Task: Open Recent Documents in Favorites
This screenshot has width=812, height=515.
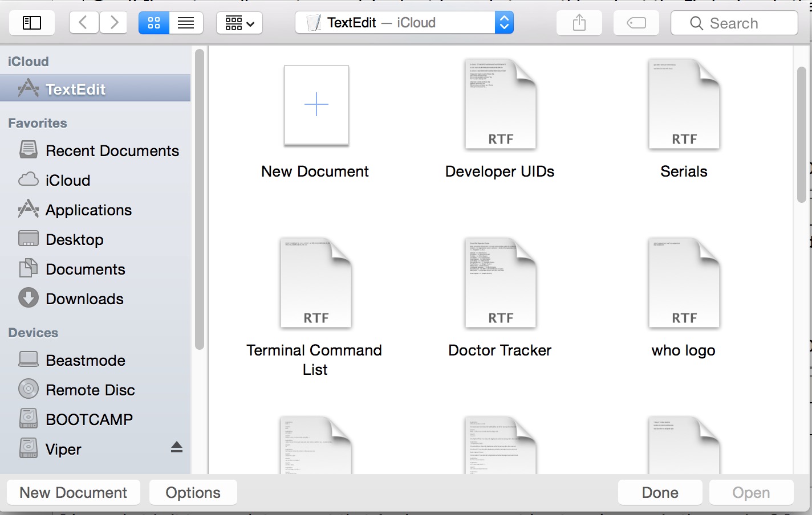Action: coord(95,150)
